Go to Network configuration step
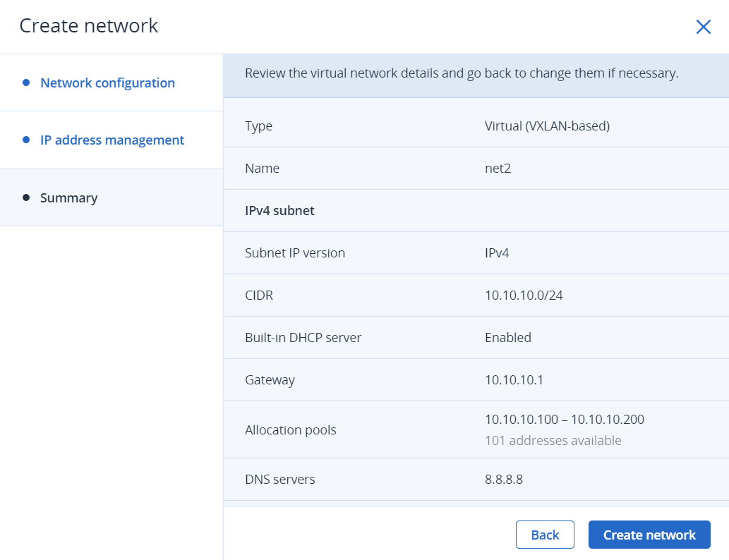The image size is (729, 560). tap(107, 83)
